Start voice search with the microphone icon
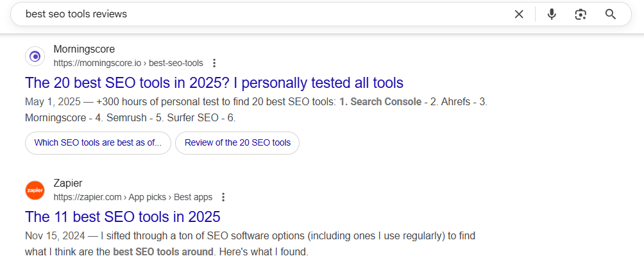Screen dimensions: 644x272 pyautogui.click(x=552, y=14)
